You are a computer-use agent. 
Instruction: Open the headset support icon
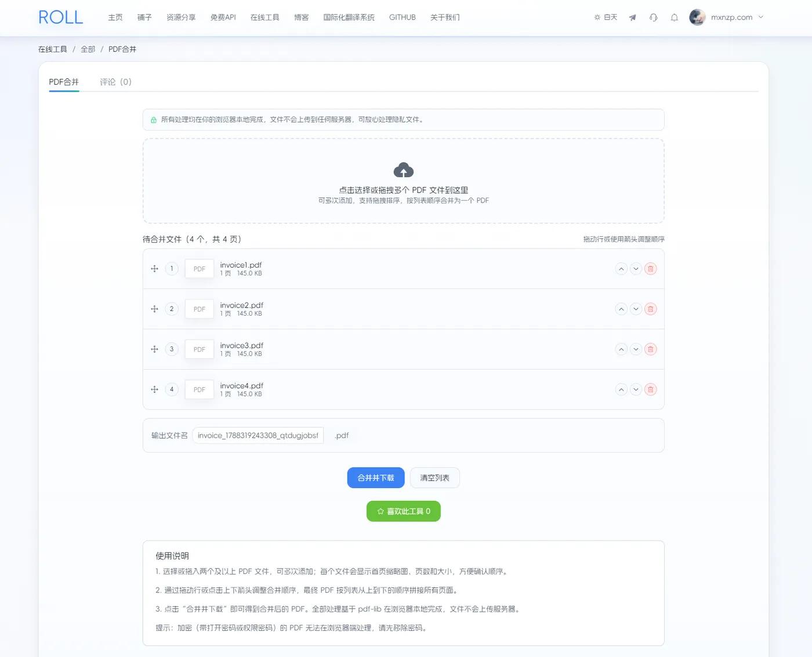(x=654, y=17)
